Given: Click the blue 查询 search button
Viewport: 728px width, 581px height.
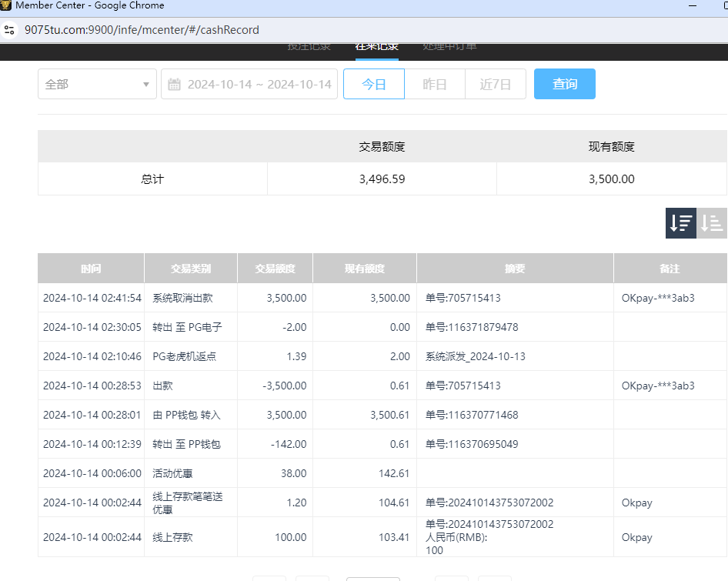Looking at the screenshot, I should (565, 84).
